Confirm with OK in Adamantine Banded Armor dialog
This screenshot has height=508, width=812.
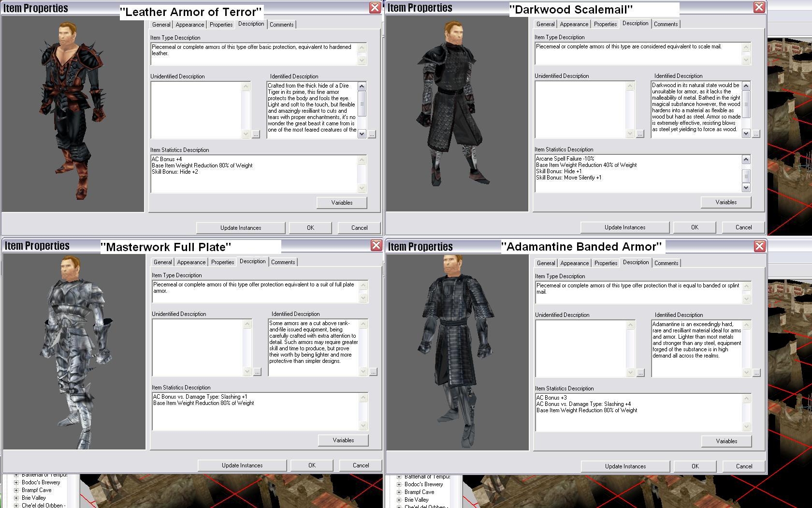695,466
